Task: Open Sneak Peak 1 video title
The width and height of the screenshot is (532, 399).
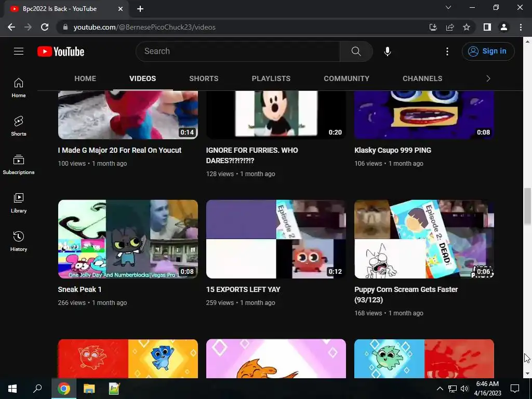Action: pos(79,289)
